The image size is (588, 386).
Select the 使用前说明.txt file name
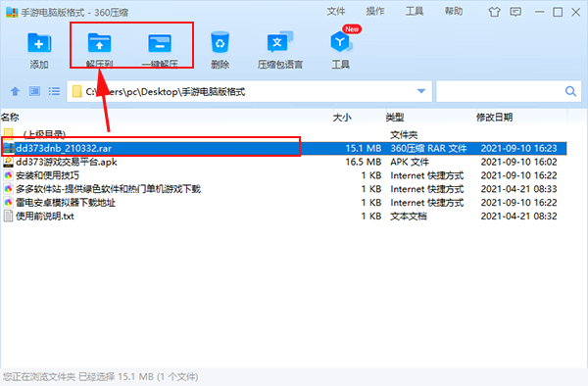coord(45,217)
